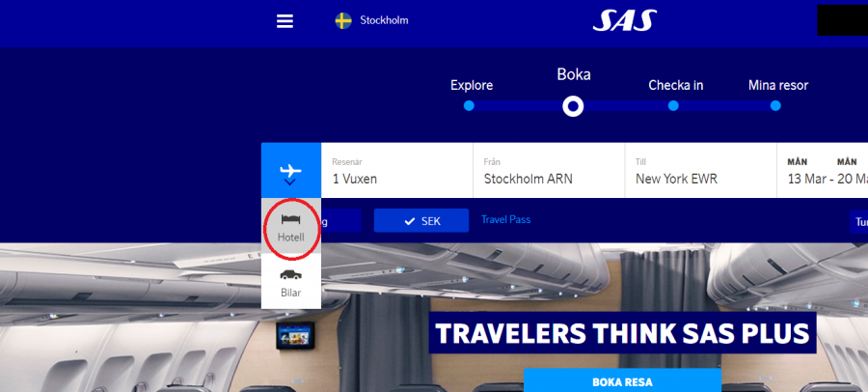
Task: Open the Boka tab
Action: point(574,74)
